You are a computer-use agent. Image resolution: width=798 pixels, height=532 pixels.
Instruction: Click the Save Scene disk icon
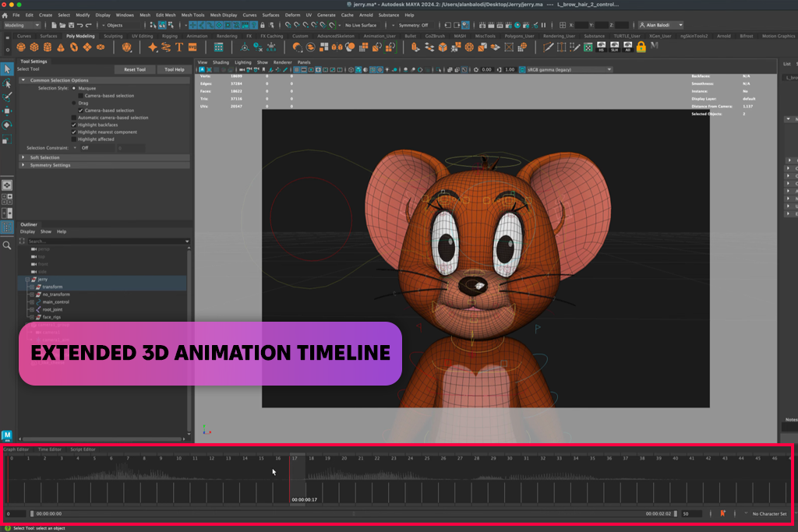(71, 25)
